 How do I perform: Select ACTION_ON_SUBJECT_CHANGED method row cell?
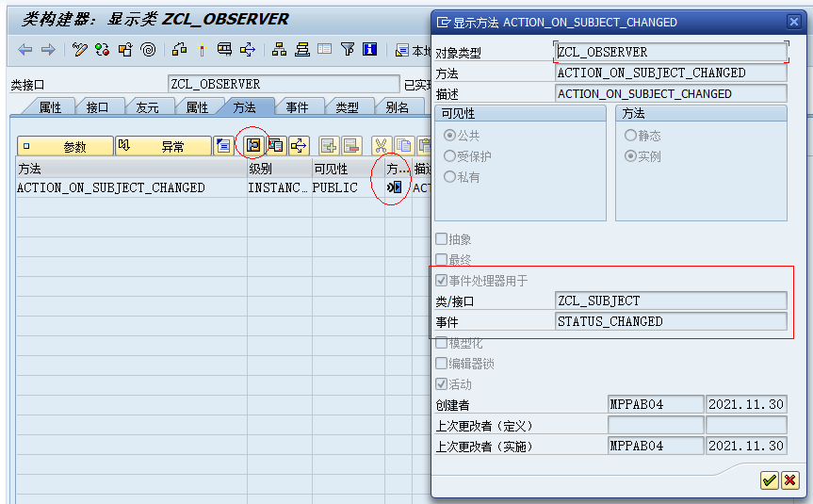tap(132, 187)
